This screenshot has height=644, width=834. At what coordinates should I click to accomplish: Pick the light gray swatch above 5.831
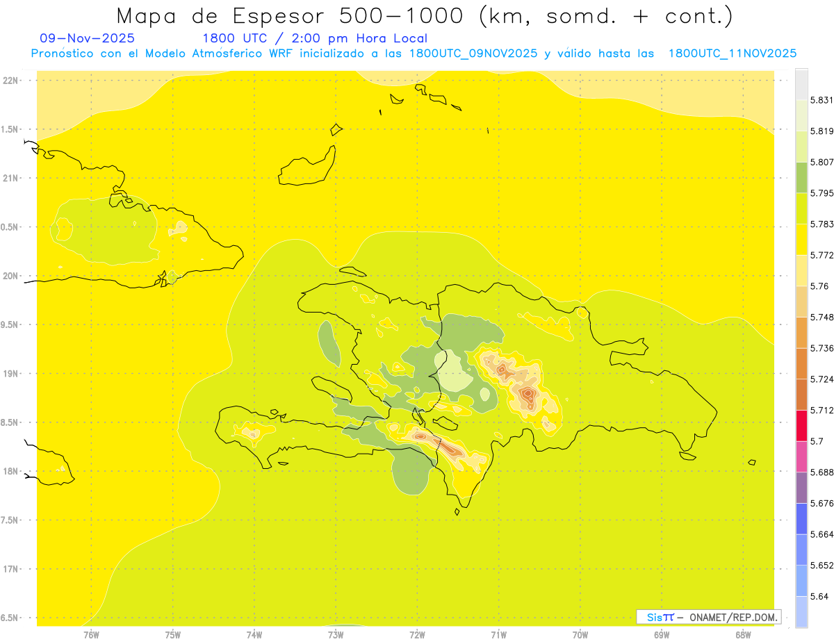pos(801,85)
